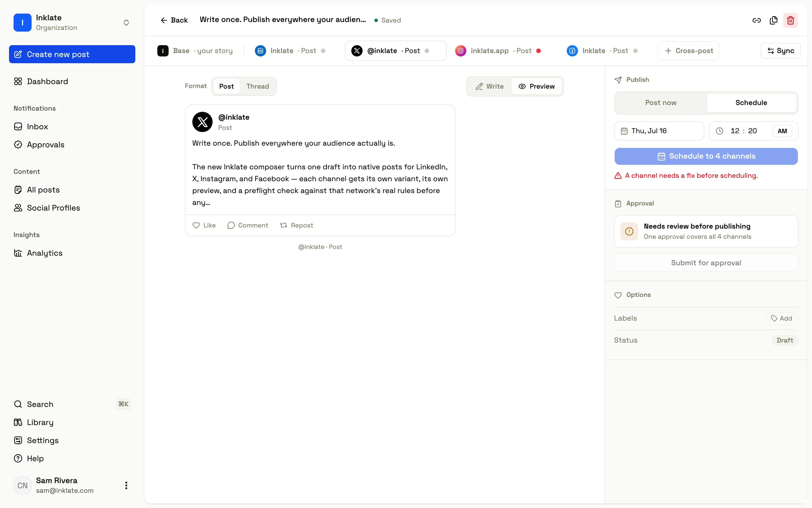This screenshot has width=812, height=508.
Task: Click the red alert triangle icon
Action: 618,176
